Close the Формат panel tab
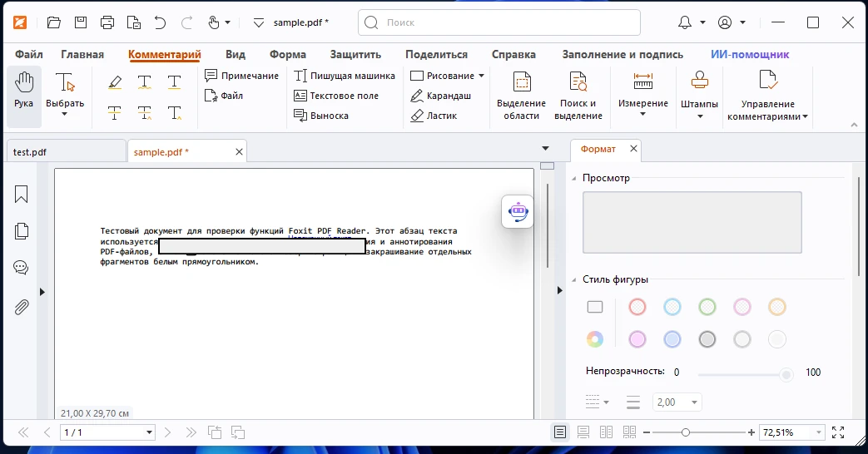The width and height of the screenshot is (868, 454). click(x=634, y=149)
